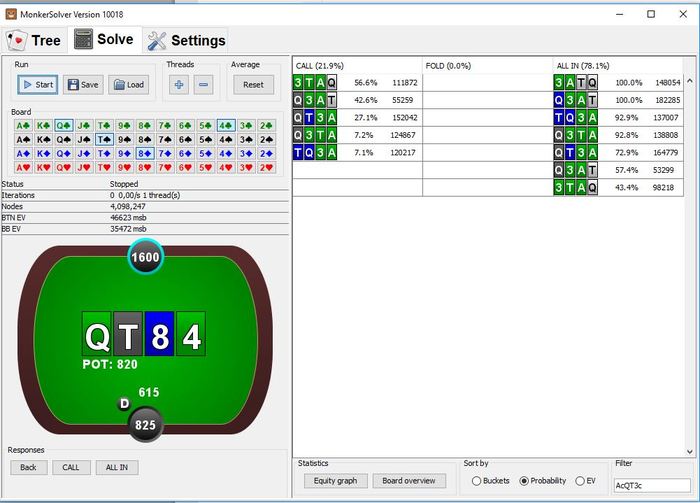Select call hand with 7.1% frequency
This screenshot has height=503, width=700.
pos(357,153)
